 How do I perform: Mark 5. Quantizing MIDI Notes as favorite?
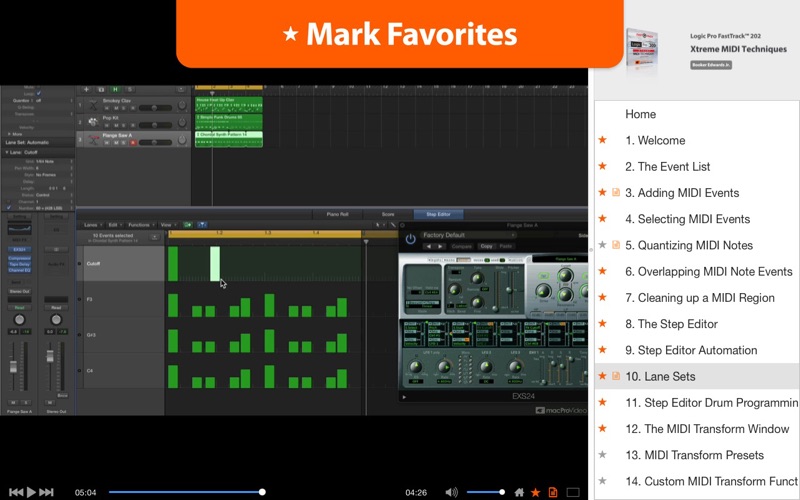point(603,245)
